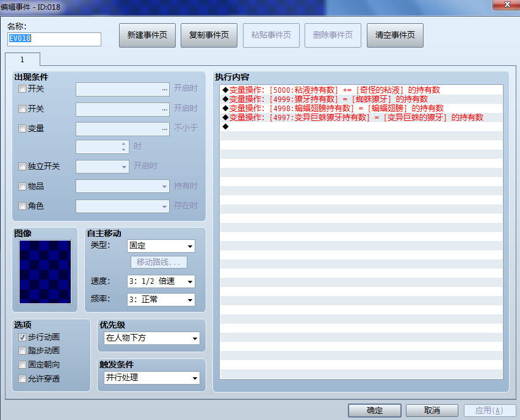This screenshot has width=520, height=420.
Task: Select event page tab 1
Action: click(23, 60)
